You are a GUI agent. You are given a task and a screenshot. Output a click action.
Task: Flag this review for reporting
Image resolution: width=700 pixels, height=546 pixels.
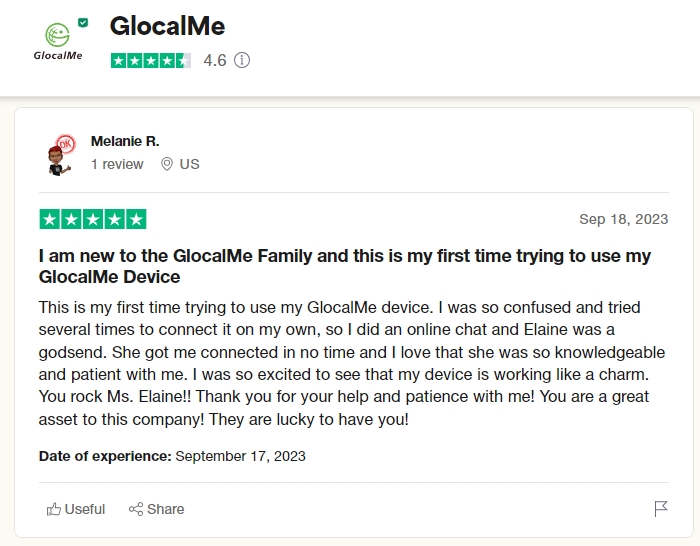point(661,509)
